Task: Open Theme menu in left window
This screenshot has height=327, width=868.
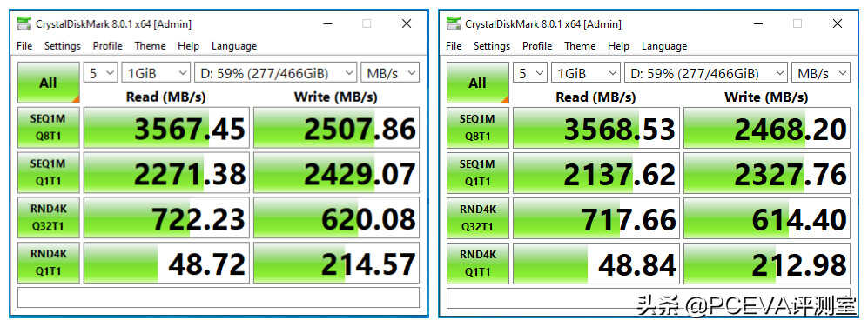Action: coord(150,46)
